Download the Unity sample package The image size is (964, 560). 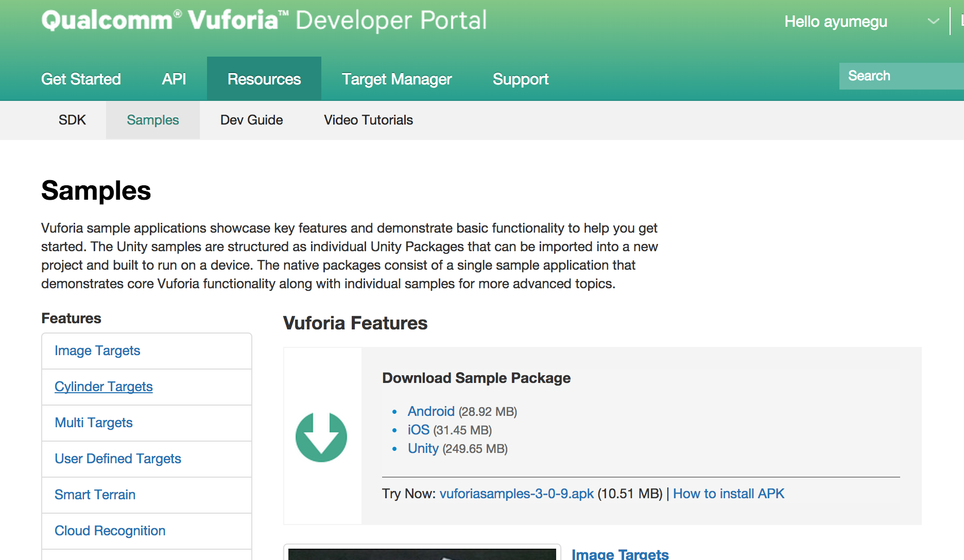click(x=423, y=448)
